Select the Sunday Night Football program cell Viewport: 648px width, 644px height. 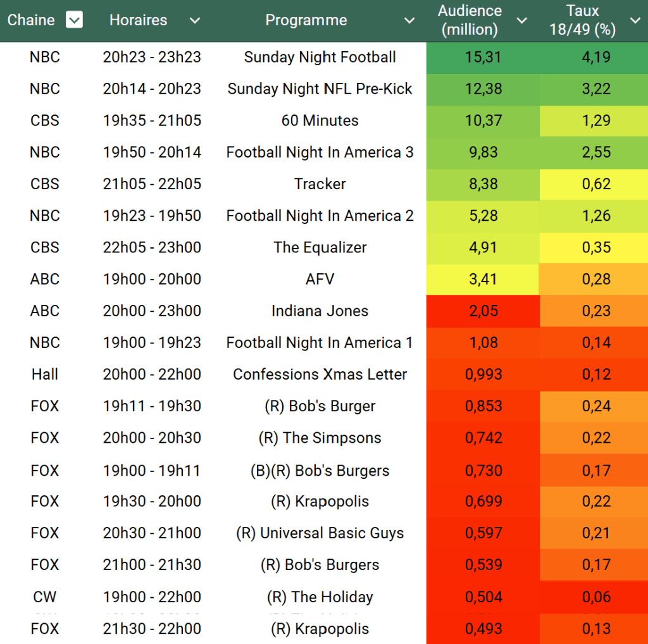(320, 57)
